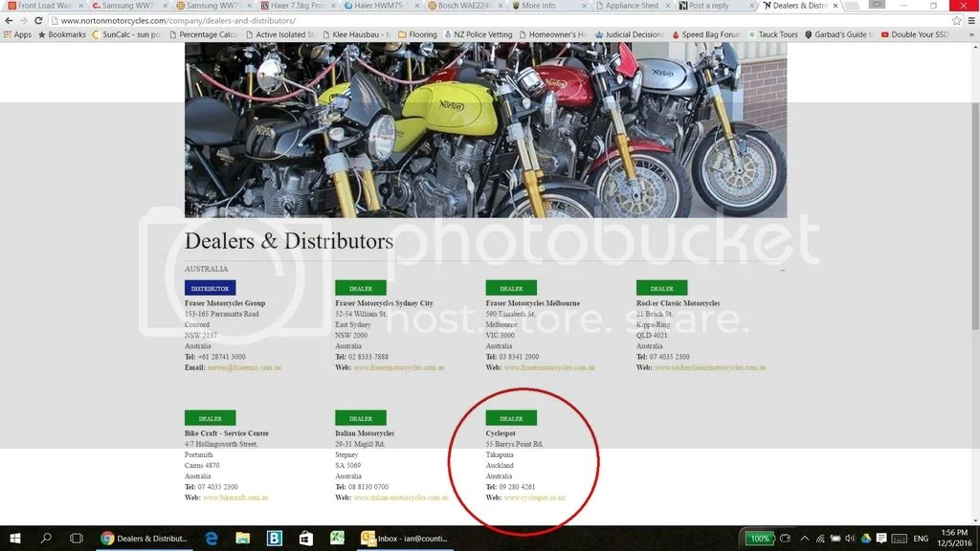Open Microsoft Edge from the taskbar
This screenshot has width=980, height=551.
(x=211, y=539)
